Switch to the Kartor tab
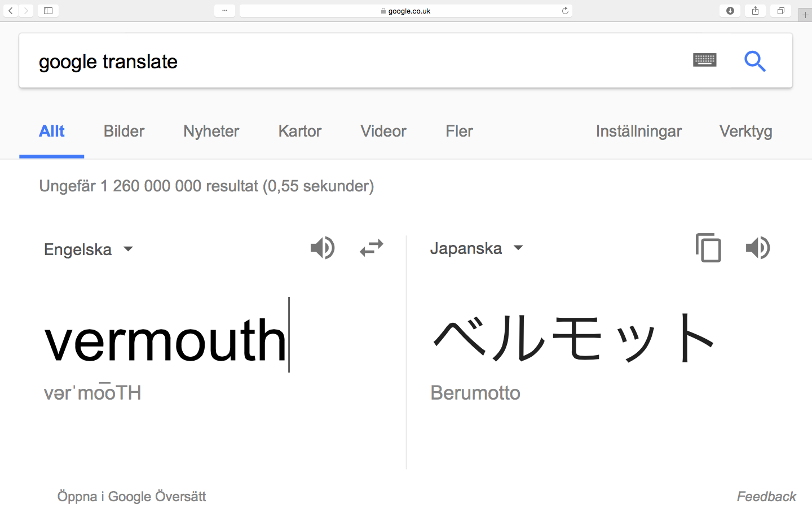 (300, 131)
